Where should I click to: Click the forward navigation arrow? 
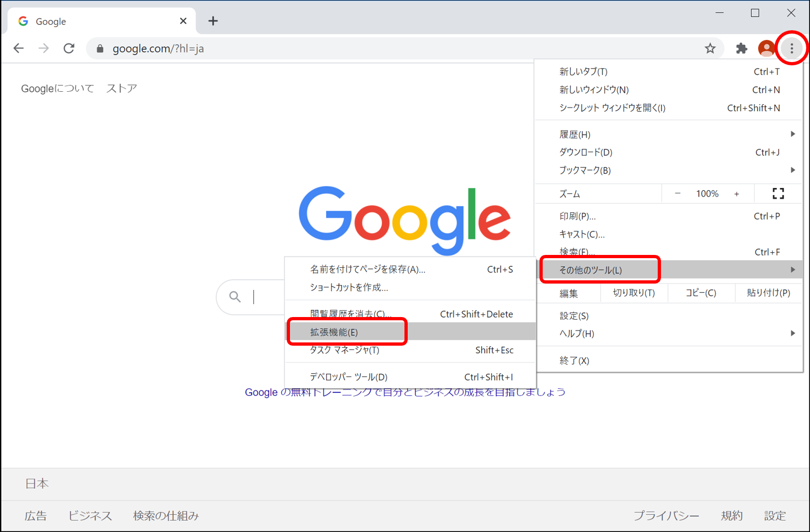44,48
